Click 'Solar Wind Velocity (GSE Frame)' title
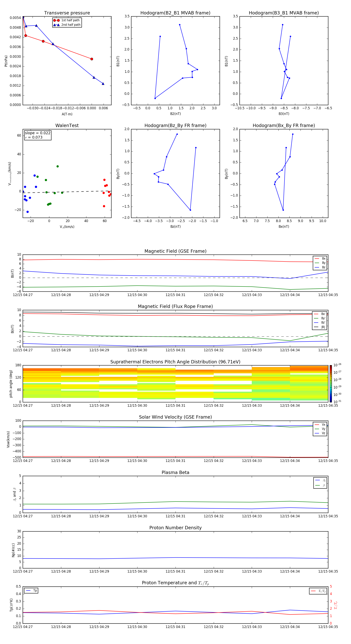351x644 pixels. pyautogui.click(x=175, y=417)
